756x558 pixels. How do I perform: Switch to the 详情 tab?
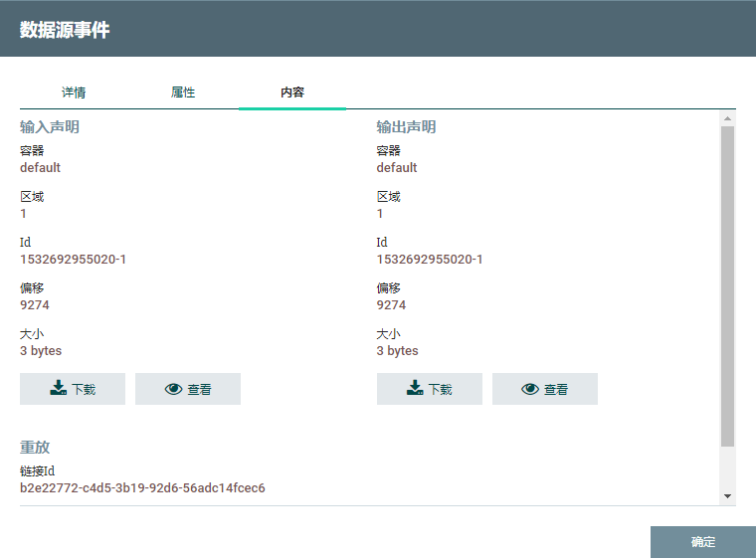point(74,93)
